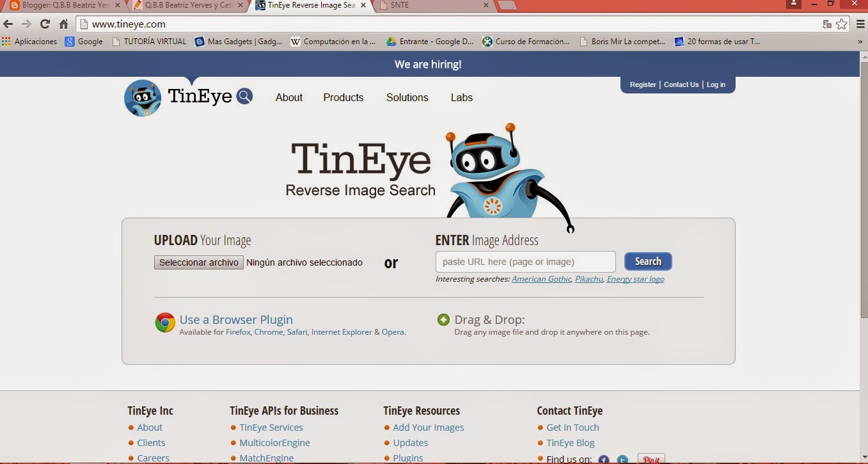Screen dimensions: 868x464
Task: Open the MulticolorEngine footer link
Action: [274, 443]
